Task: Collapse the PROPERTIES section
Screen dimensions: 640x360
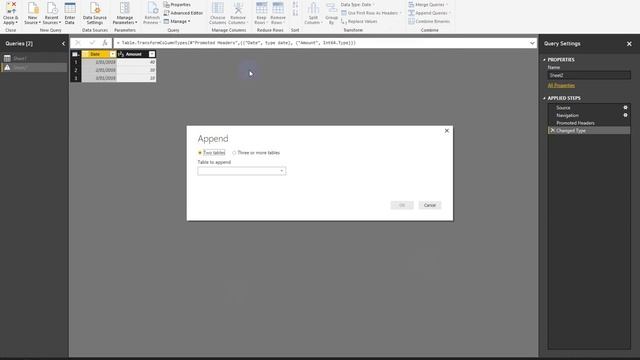Action: [544, 60]
